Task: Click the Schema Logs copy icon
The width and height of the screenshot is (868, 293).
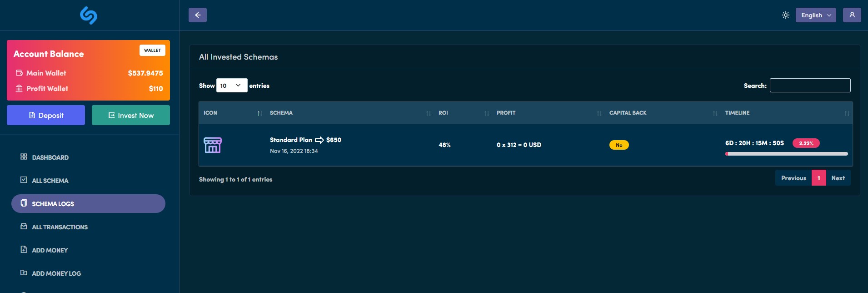Action: coord(24,203)
